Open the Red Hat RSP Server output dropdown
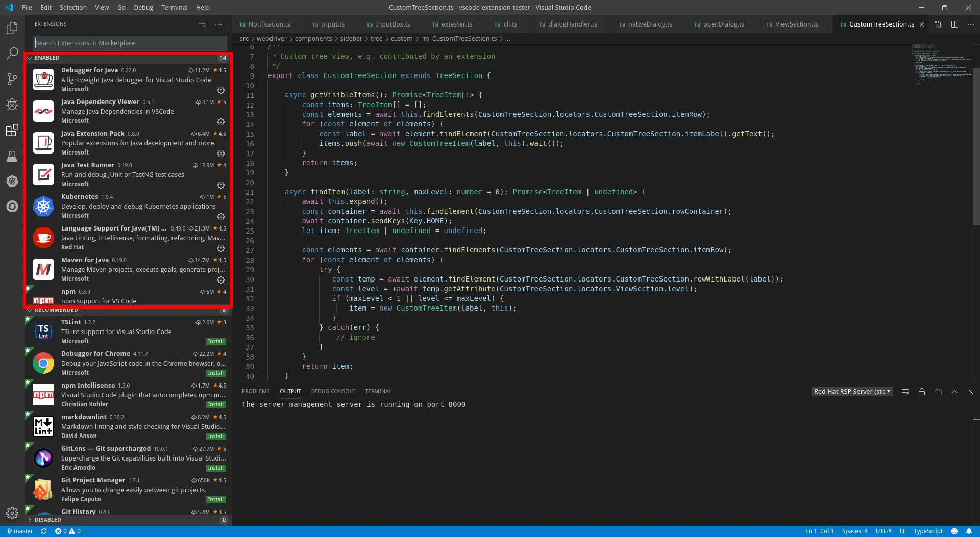980x537 pixels. [x=852, y=392]
